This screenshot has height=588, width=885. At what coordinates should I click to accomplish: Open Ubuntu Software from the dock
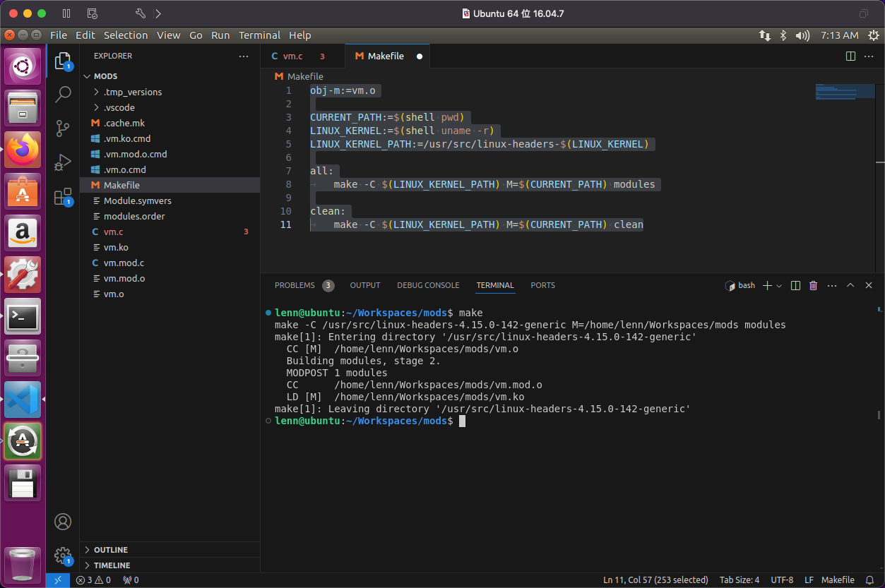point(23,191)
